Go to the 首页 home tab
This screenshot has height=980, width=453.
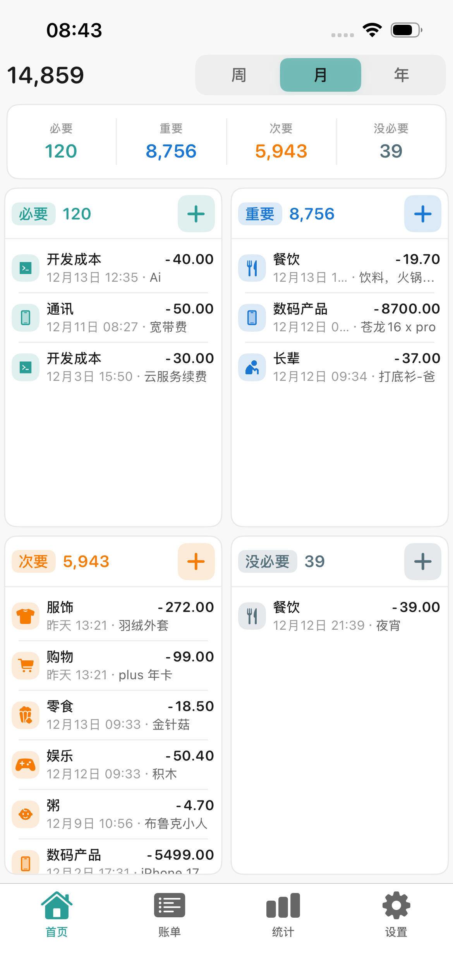57,914
